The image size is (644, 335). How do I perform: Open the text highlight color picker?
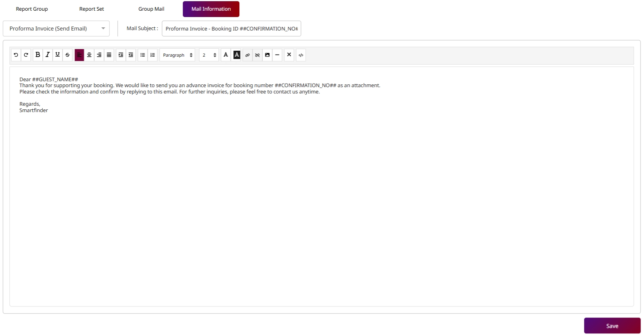[x=237, y=55]
